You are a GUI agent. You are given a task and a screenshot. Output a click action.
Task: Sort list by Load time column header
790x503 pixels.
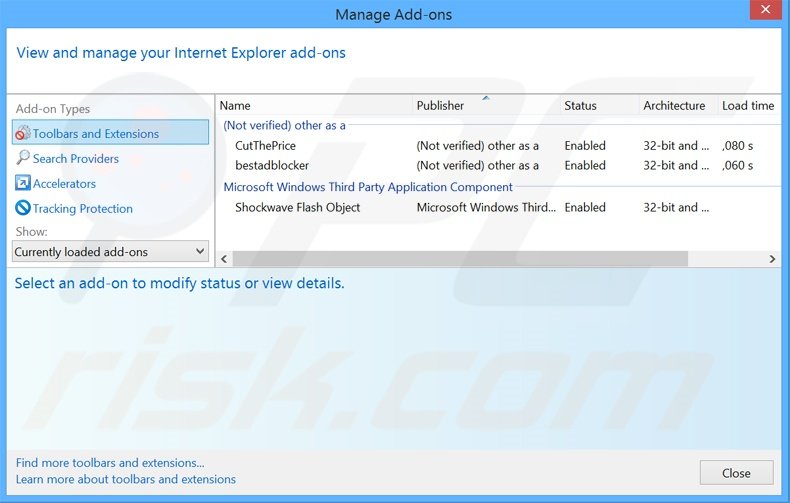tap(748, 105)
